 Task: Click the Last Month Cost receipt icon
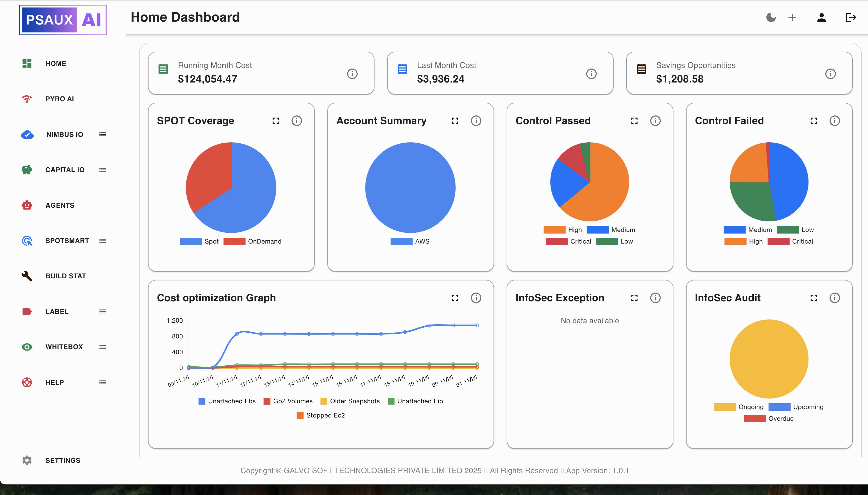(x=402, y=69)
